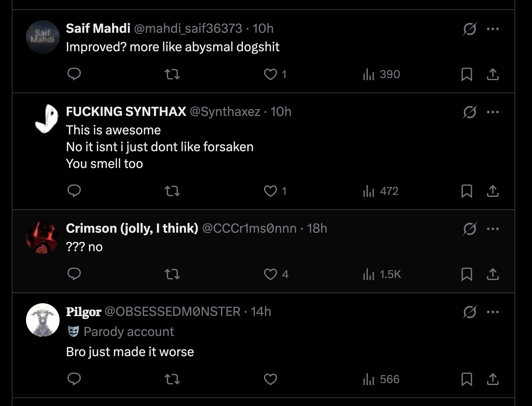This screenshot has height=406, width=532.
Task: Reply to Saif Mahdi's tweet
Action: click(74, 74)
